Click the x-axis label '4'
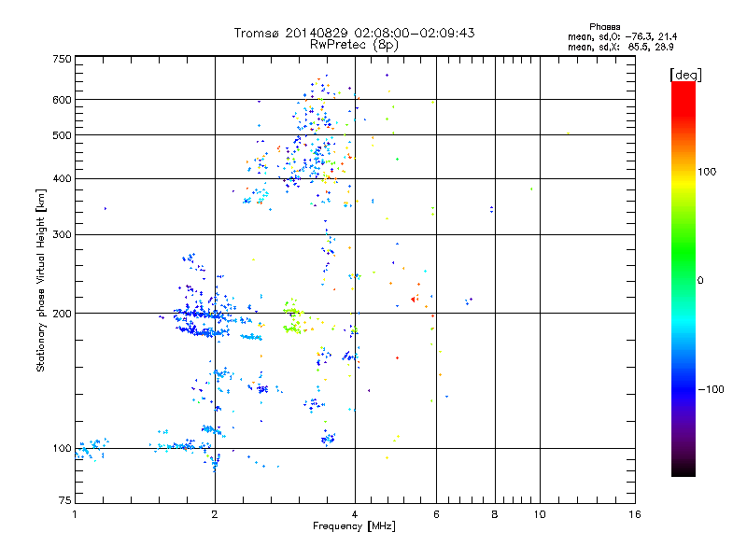The image size is (747, 560). pyautogui.click(x=355, y=514)
